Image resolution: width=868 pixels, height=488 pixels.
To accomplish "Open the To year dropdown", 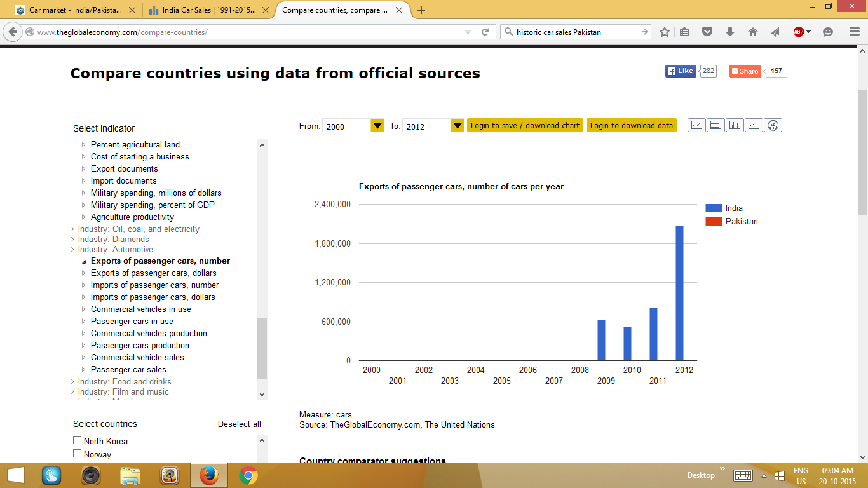I will point(458,126).
